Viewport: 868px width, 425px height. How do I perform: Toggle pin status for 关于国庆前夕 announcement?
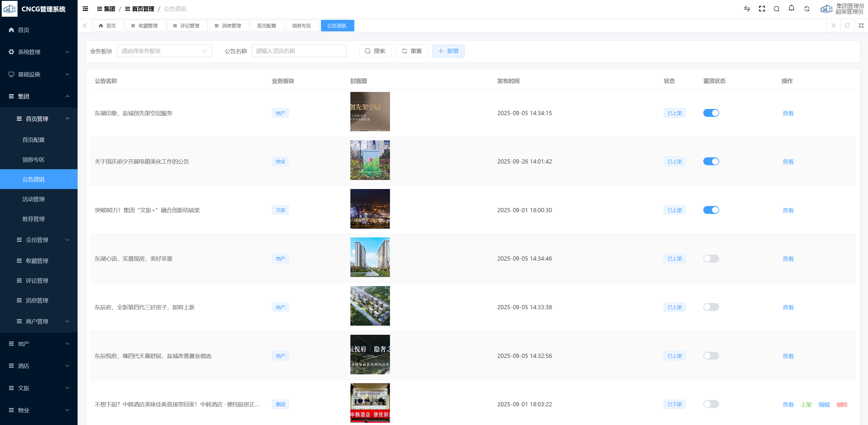711,162
